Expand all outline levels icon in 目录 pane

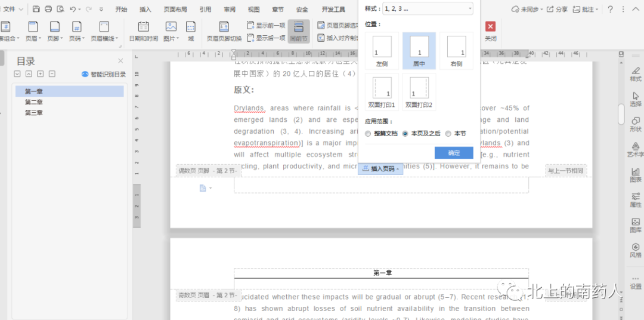coord(17,74)
